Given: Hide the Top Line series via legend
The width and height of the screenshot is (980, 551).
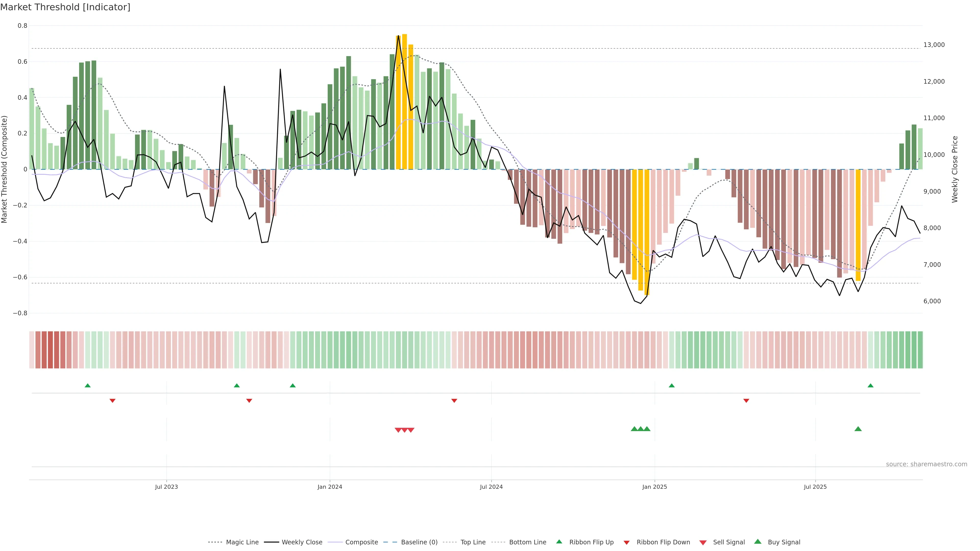Looking at the screenshot, I should (473, 542).
